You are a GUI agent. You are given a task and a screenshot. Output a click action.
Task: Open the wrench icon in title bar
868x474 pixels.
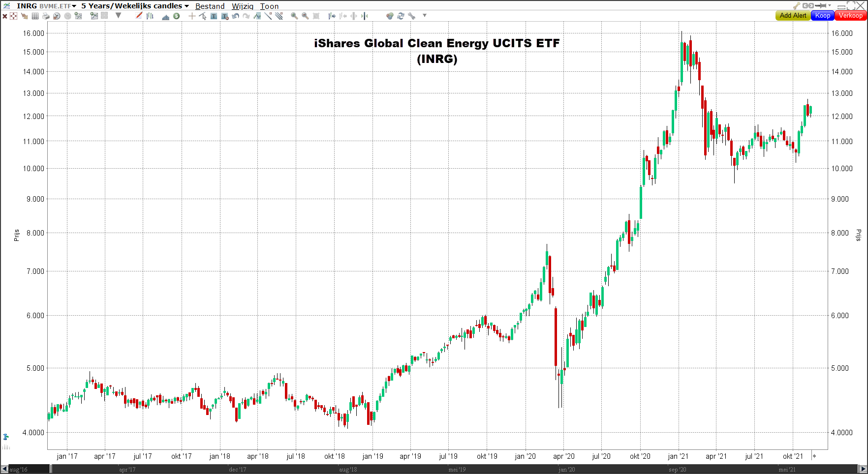point(797,6)
